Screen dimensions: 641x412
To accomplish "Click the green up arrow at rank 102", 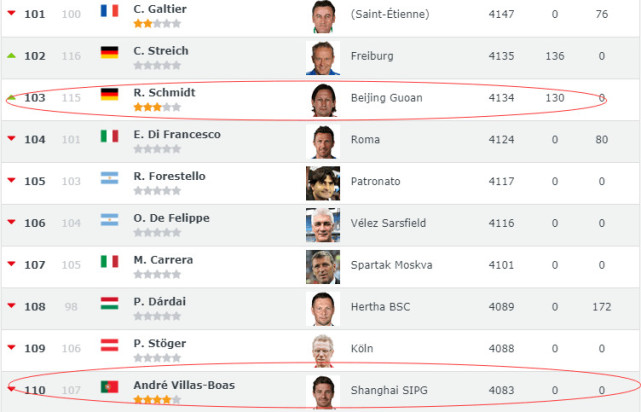I will pyautogui.click(x=11, y=56).
